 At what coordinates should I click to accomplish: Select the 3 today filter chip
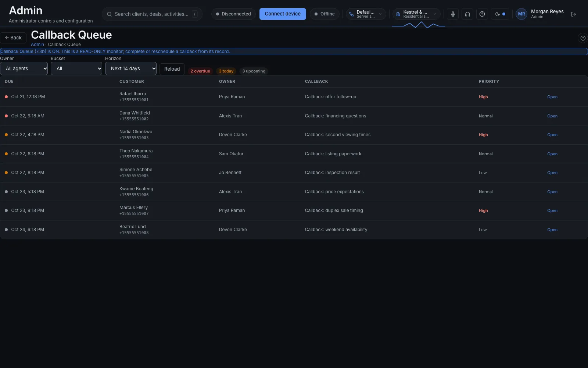(226, 71)
